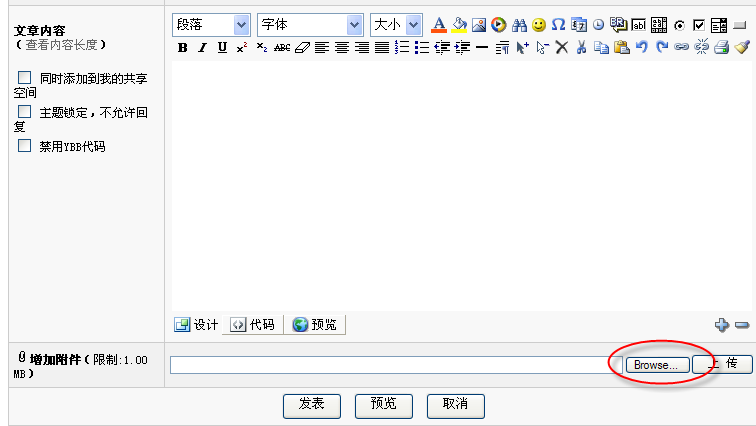
Task: Open the 大小 font size dropdown
Action: (396, 25)
